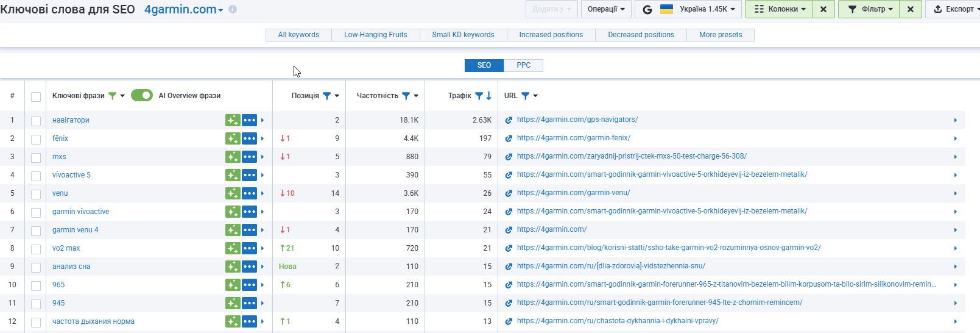Switch to PPC tab
Image resolution: width=980 pixels, height=333 pixels.
tap(524, 65)
